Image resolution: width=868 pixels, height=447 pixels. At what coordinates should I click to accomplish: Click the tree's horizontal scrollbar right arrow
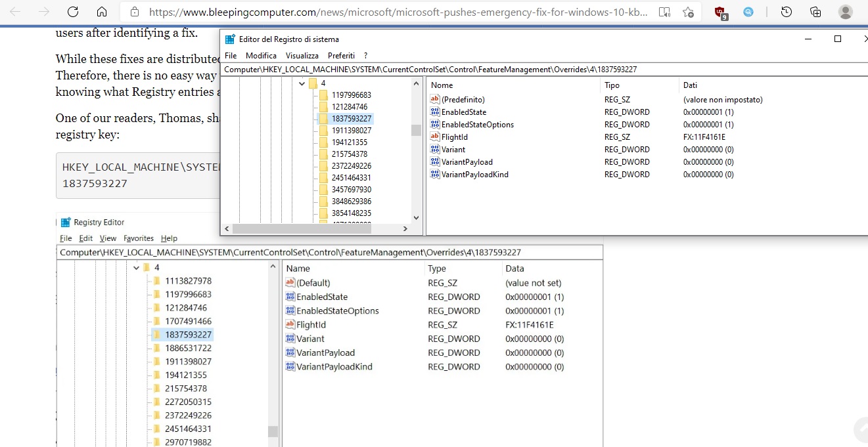[x=406, y=228]
